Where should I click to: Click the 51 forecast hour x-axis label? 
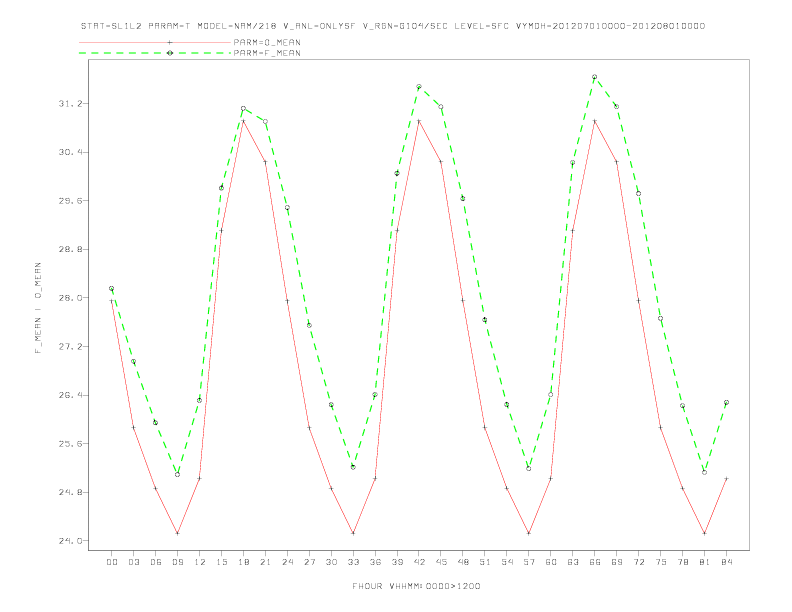(485, 562)
